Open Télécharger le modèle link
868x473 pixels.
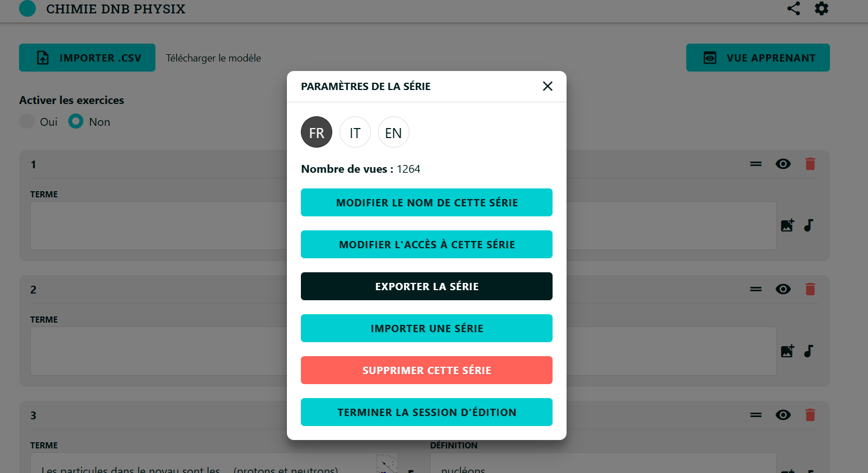213,58
